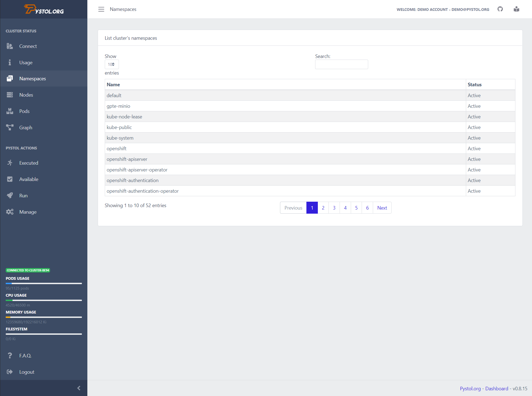Screen dimensions: 532x396
Task: Open the Show entries count dropdown
Action: click(112, 65)
